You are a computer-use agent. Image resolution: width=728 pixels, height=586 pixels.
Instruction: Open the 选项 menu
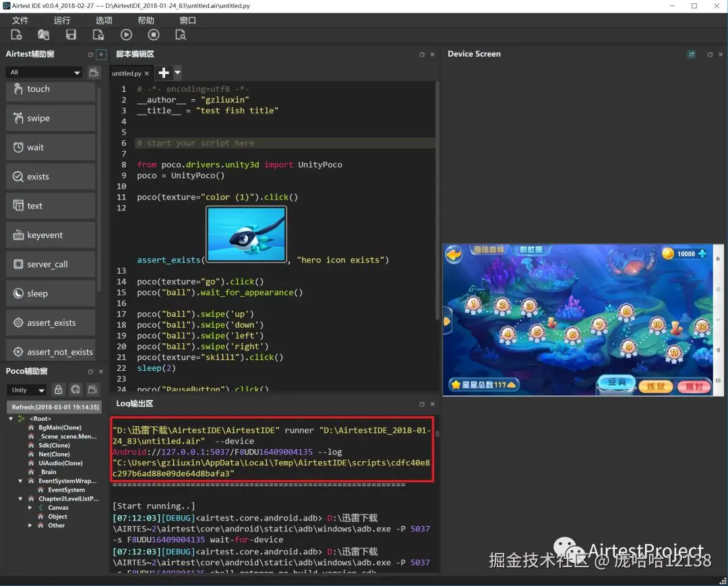pos(104,20)
